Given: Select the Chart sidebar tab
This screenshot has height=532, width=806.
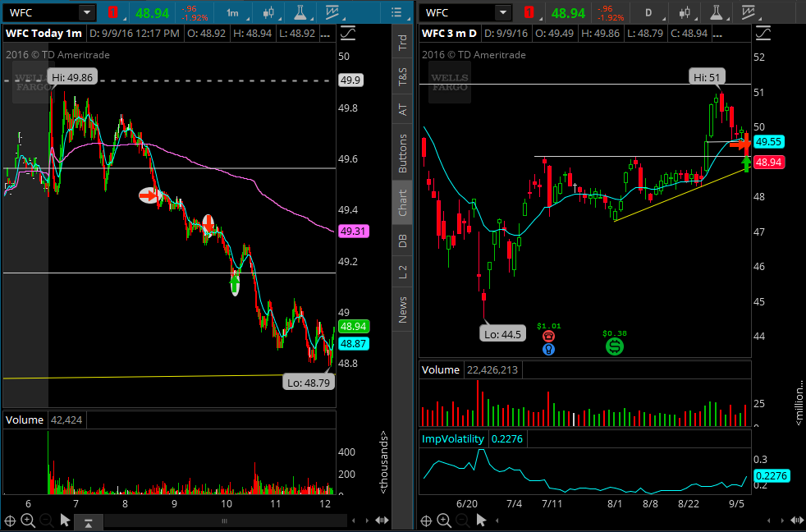Looking at the screenshot, I should [402, 203].
